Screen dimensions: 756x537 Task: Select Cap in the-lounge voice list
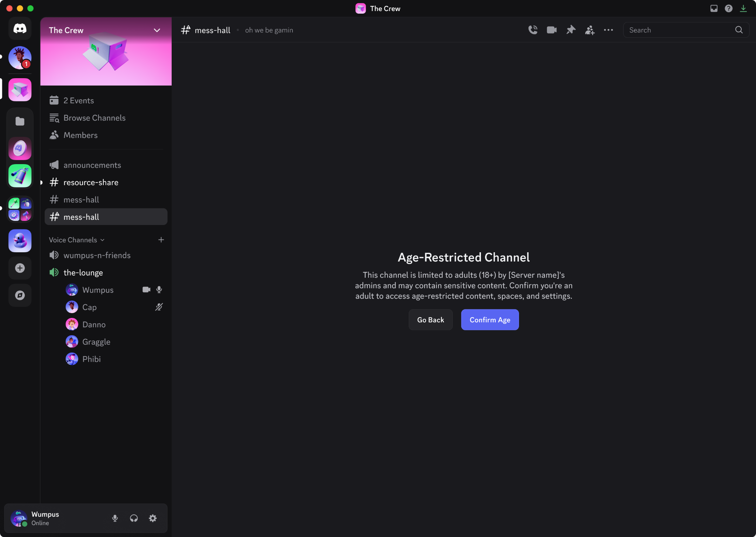(x=114, y=307)
